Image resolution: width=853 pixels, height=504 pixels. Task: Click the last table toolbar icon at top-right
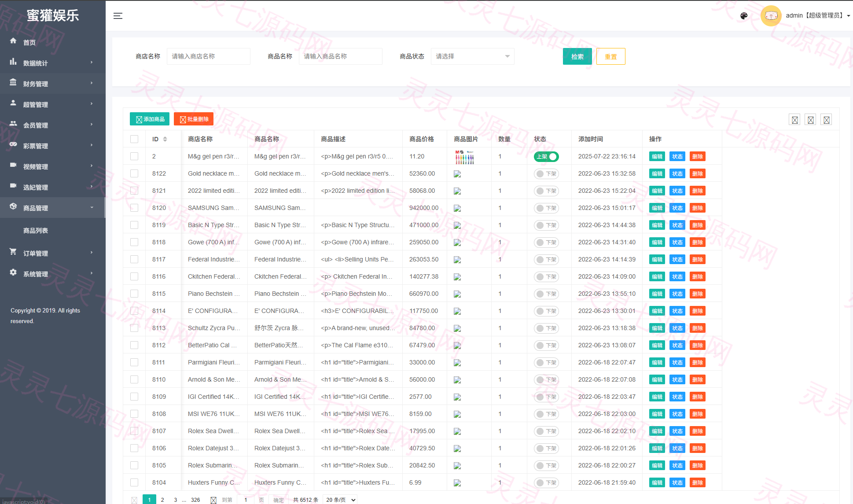826,120
